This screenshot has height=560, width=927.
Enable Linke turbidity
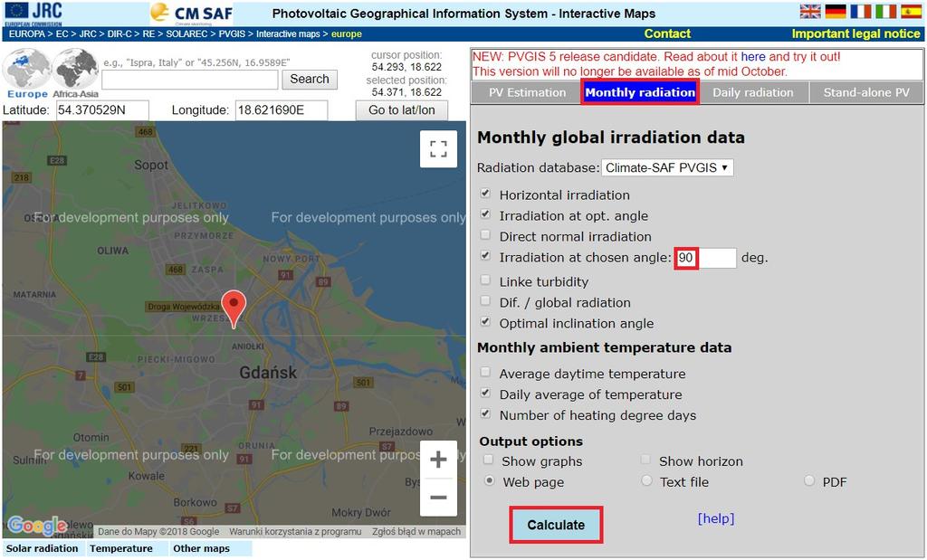pos(485,280)
